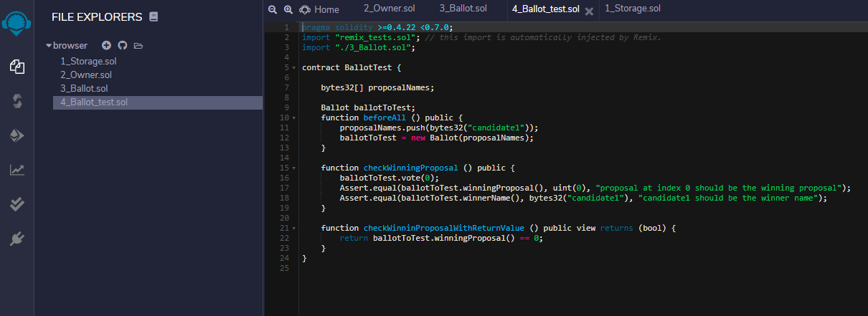Switch to the Home tab

pyautogui.click(x=319, y=9)
